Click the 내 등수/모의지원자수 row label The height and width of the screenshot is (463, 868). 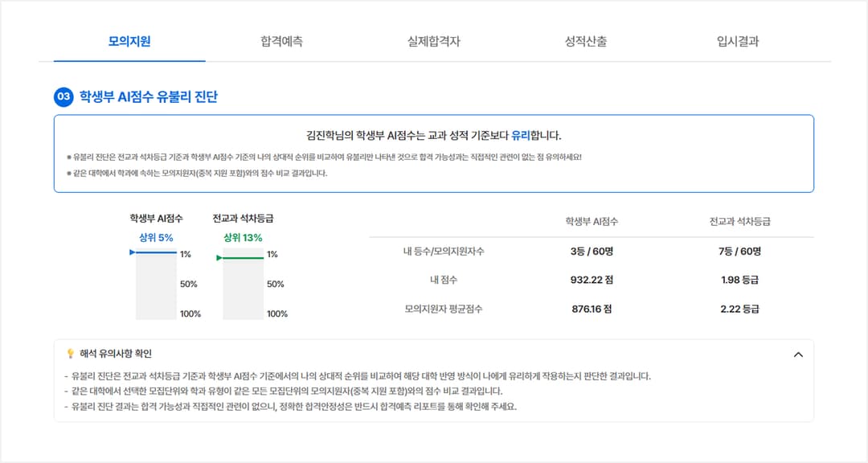tap(444, 252)
